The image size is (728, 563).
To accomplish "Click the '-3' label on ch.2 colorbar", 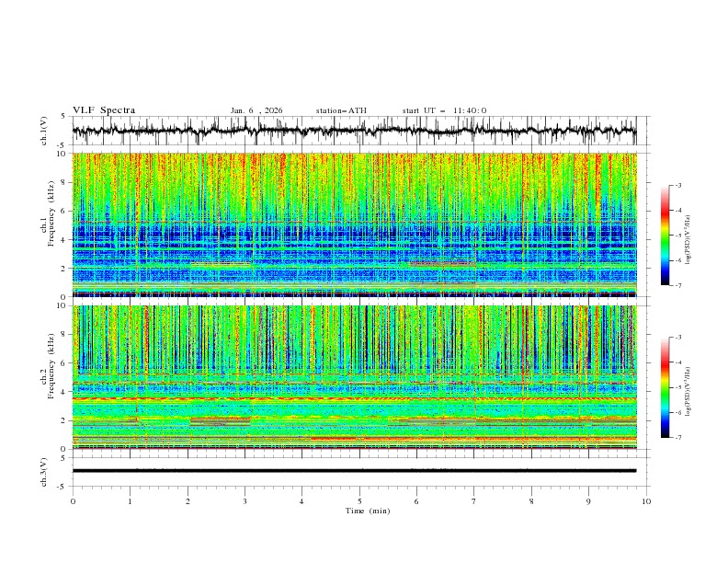I will (678, 338).
